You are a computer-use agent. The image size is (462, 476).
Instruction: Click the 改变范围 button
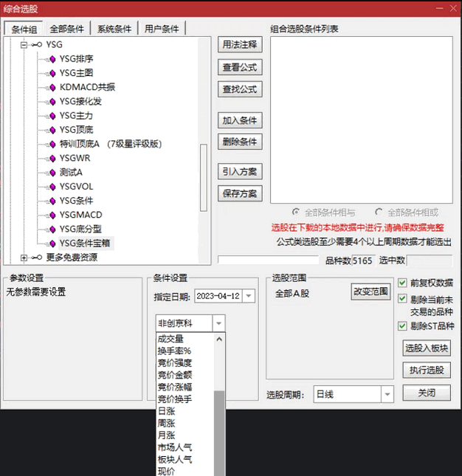point(370,292)
